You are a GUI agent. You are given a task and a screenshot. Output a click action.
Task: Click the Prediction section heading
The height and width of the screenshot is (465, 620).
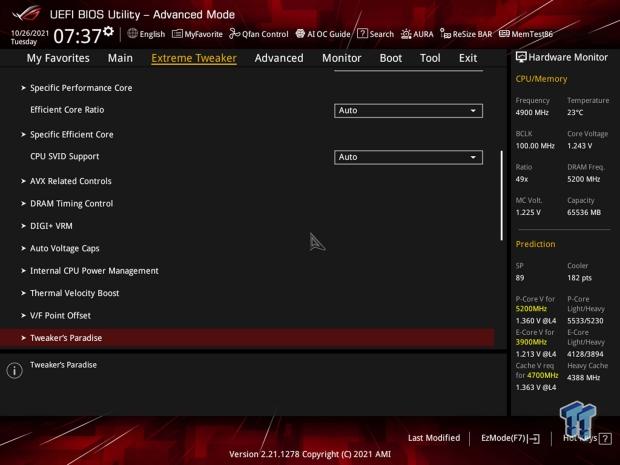(535, 244)
